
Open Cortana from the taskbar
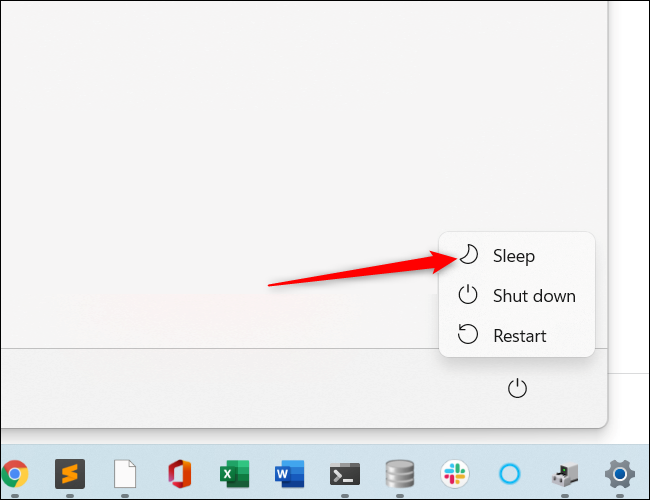(x=510, y=473)
